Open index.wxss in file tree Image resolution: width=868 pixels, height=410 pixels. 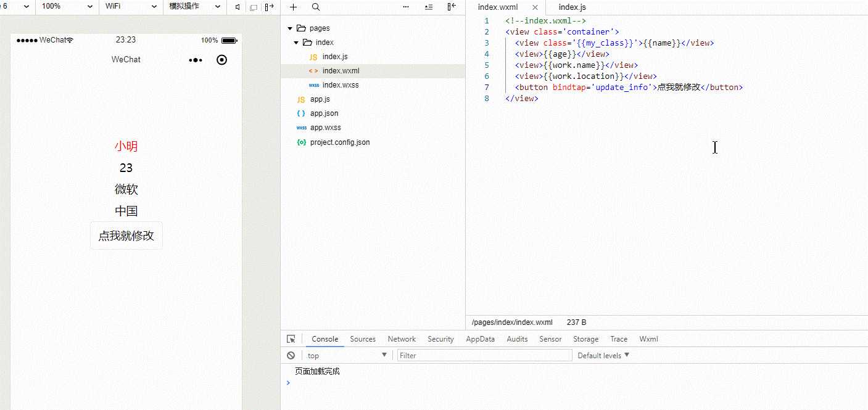[x=341, y=85]
